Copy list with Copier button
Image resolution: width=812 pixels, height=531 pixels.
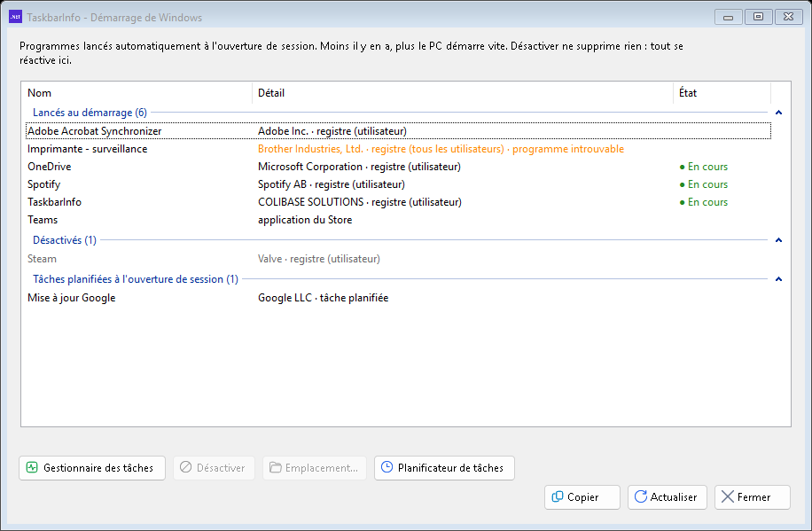point(582,496)
